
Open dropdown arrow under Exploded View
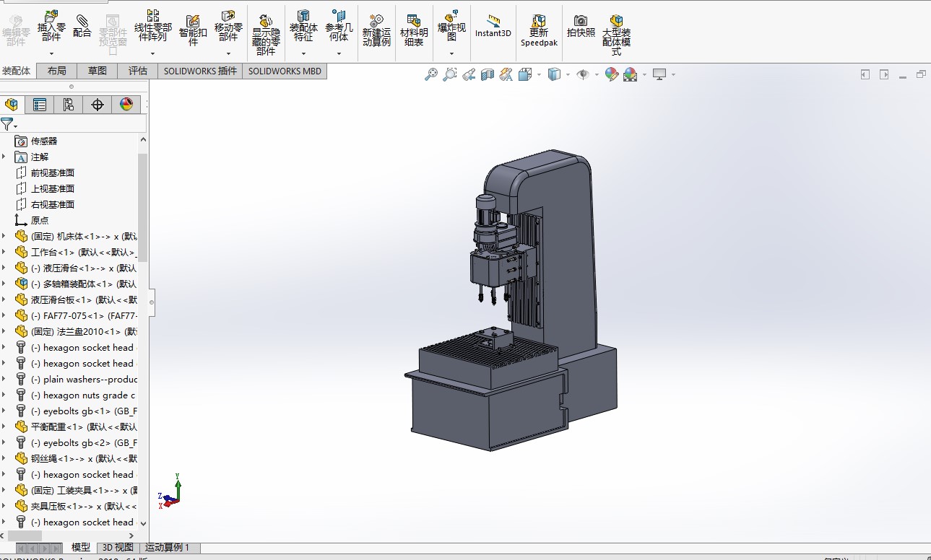tap(451, 53)
